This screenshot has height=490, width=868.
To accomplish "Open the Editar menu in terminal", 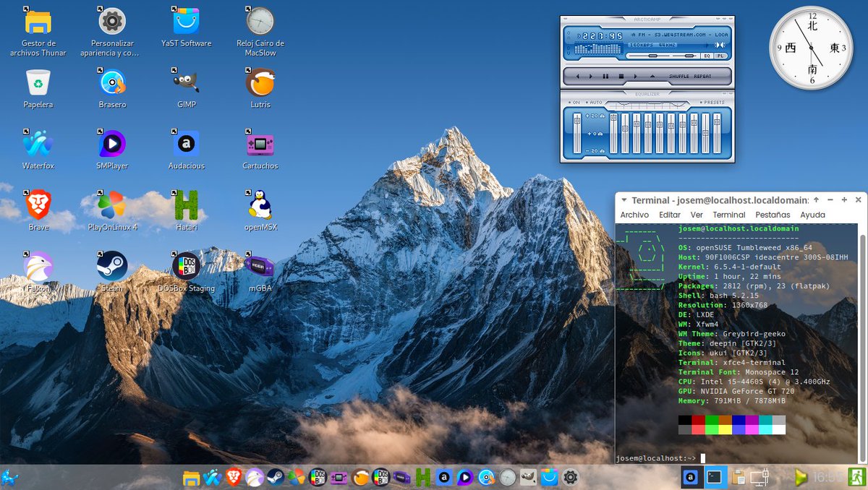I will click(x=670, y=215).
